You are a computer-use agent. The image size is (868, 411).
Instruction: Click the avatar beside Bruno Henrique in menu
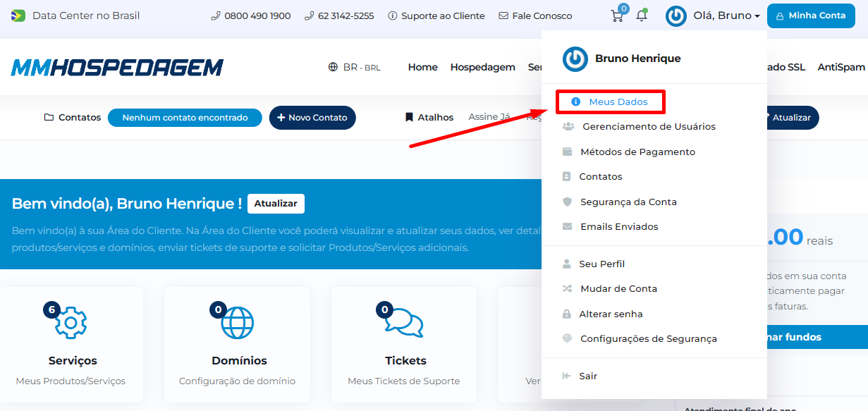575,59
